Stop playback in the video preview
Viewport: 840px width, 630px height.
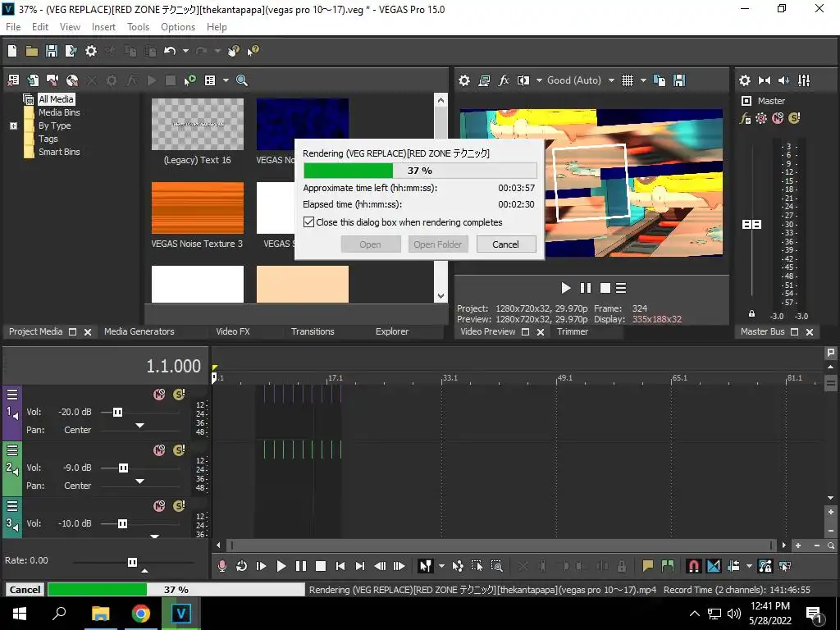pos(605,288)
